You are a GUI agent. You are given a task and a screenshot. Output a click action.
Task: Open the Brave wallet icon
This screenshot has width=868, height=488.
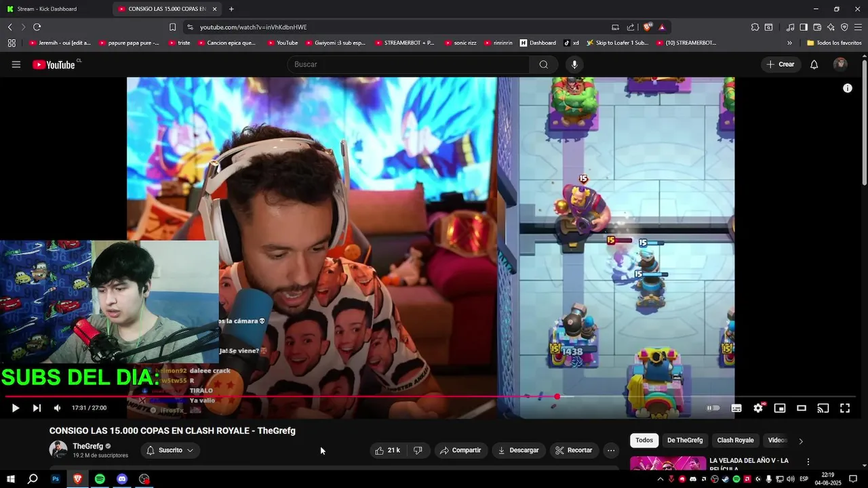(x=817, y=27)
